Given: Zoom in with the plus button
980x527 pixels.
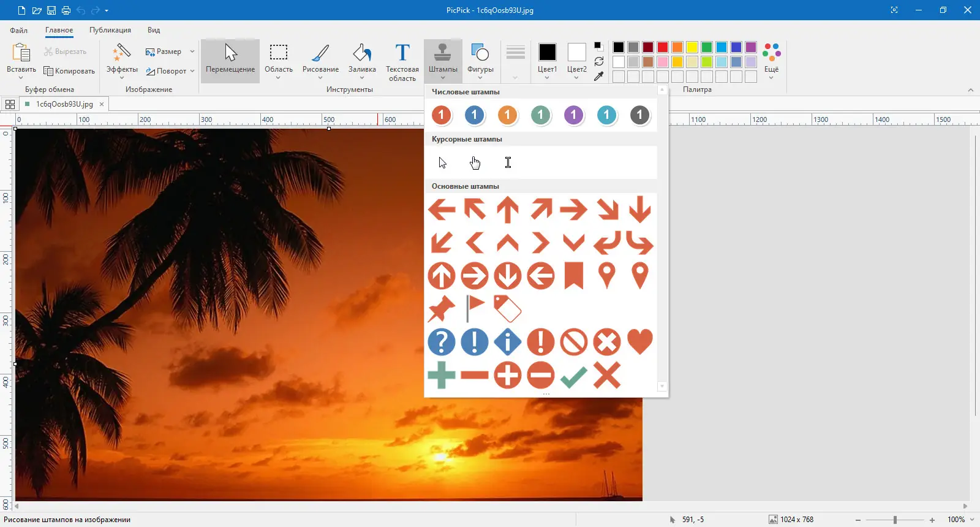Looking at the screenshot, I should [x=932, y=520].
